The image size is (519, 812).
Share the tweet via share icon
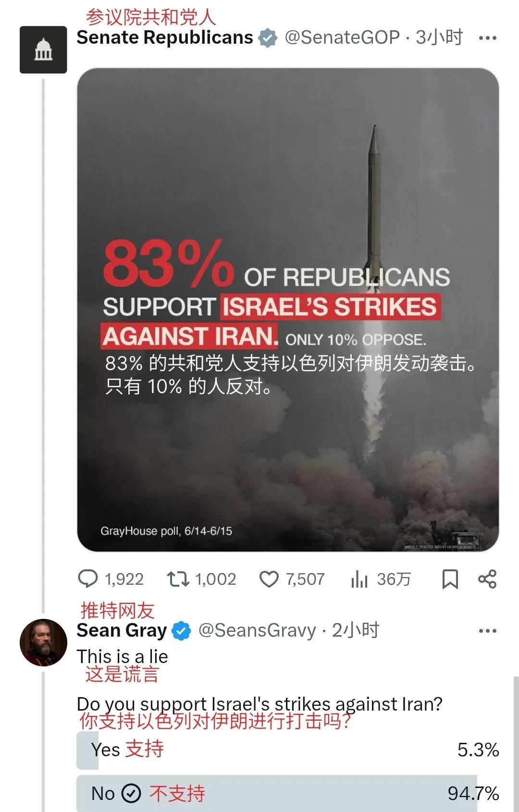click(487, 579)
